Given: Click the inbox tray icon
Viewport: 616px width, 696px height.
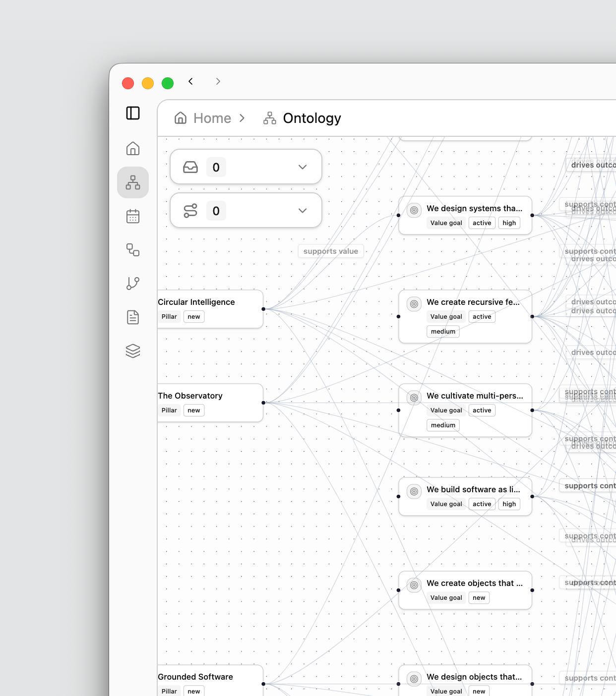Looking at the screenshot, I should click(190, 167).
